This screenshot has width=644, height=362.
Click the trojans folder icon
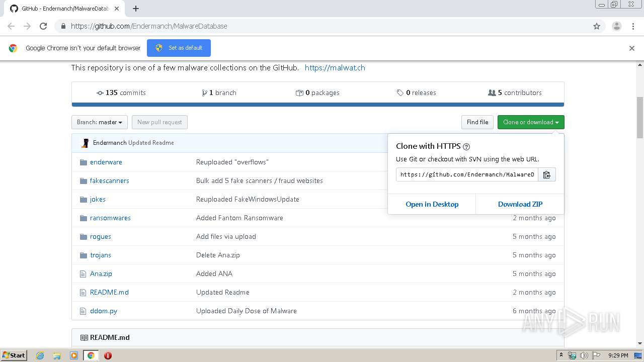[84, 255]
